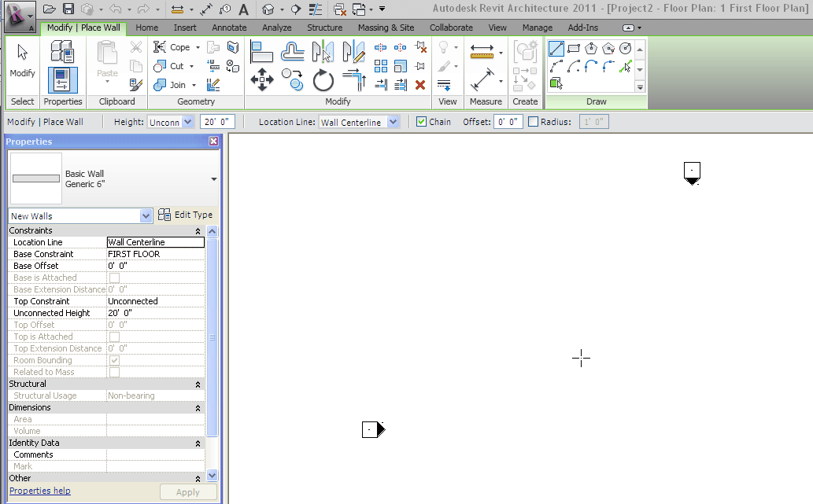Click the Offset input field
Screen dimensions: 813x504
click(x=508, y=122)
